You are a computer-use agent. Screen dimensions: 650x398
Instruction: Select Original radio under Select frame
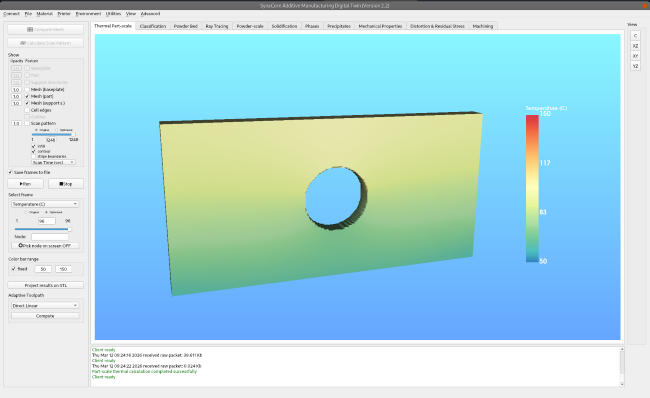coord(26,212)
